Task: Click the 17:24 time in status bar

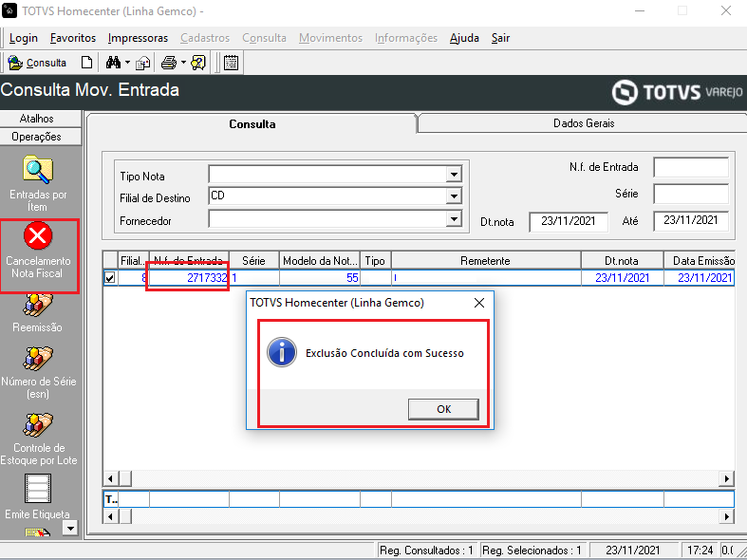Action: [700, 550]
